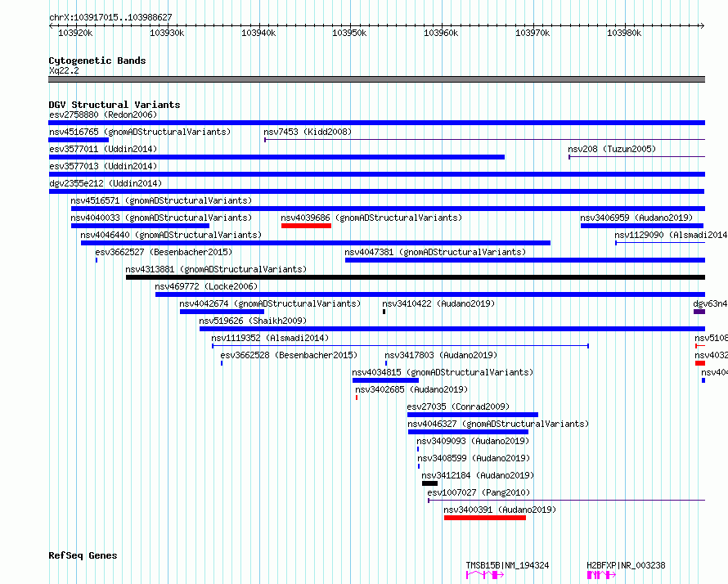Click esv1007027 (Pang2010) label

(x=479, y=492)
